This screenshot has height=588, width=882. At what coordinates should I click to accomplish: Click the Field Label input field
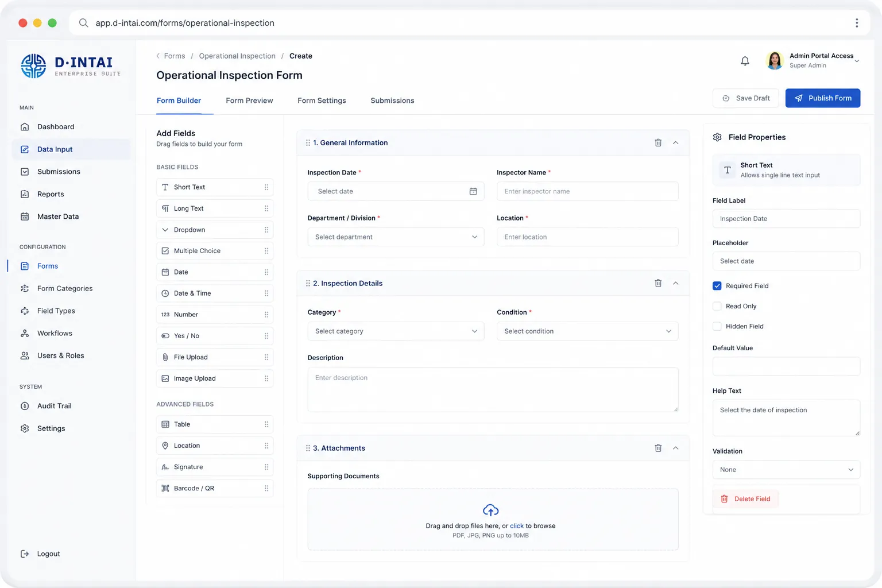[786, 219]
